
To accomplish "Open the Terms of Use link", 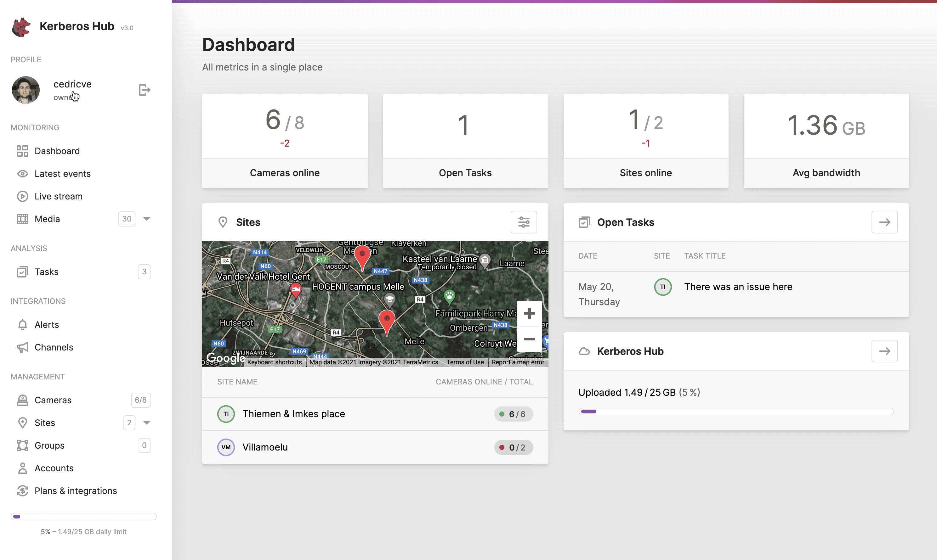I will coord(465,362).
